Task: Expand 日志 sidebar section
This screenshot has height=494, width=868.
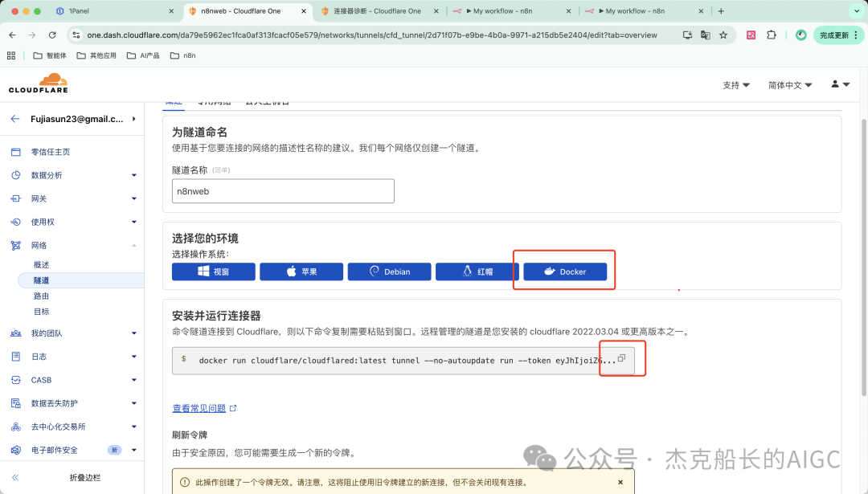Action: (72, 357)
